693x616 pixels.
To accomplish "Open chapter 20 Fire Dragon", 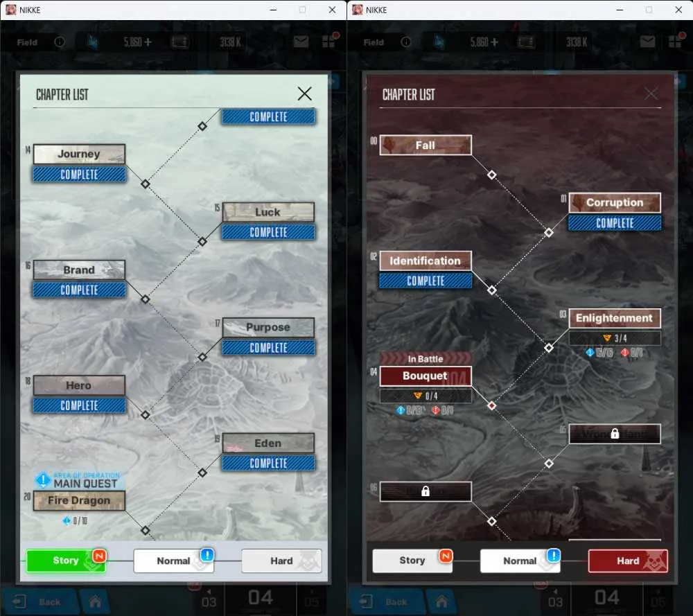I will (79, 501).
